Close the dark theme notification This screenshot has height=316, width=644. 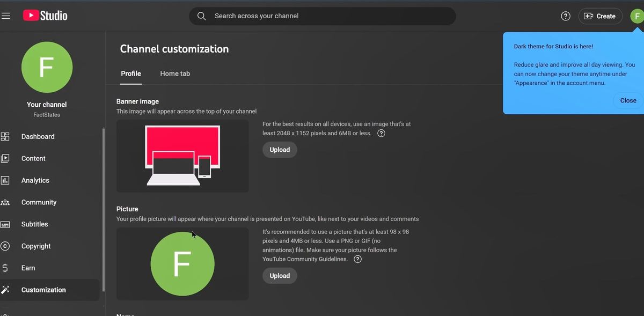click(628, 100)
